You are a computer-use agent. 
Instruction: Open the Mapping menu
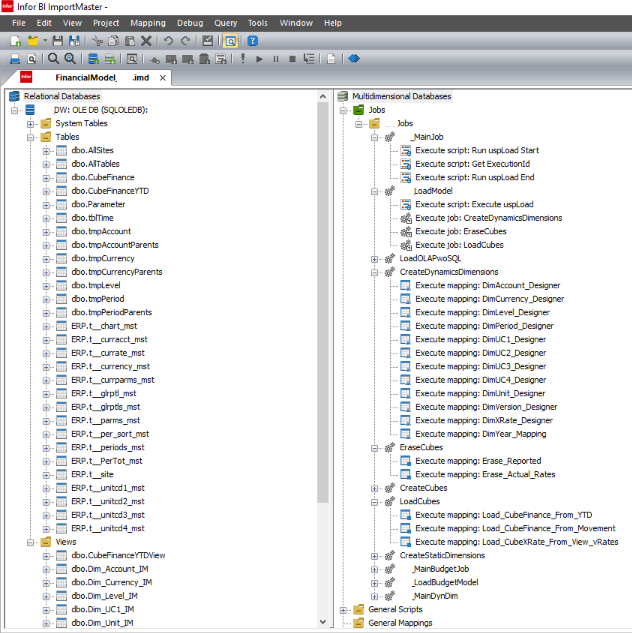pos(148,23)
